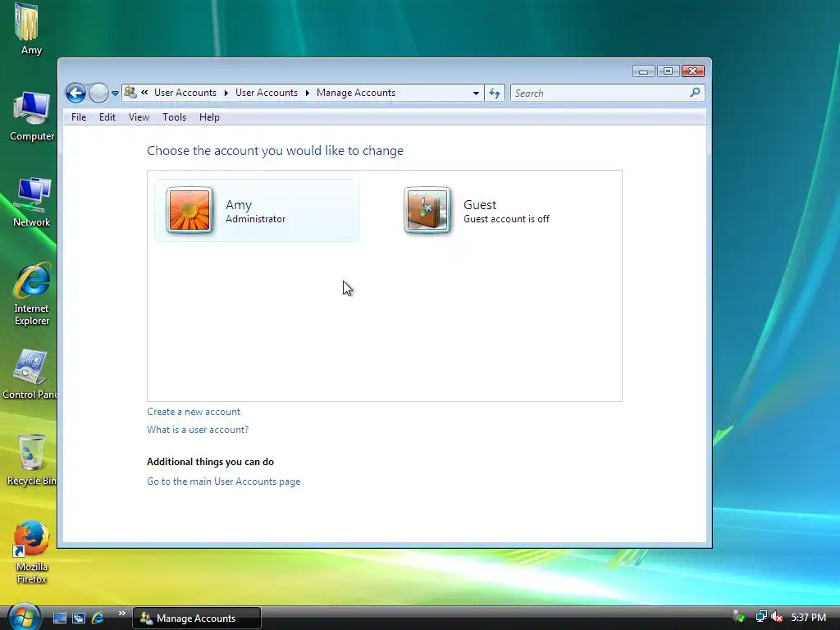Click the Forward navigation arrow

click(x=98, y=94)
